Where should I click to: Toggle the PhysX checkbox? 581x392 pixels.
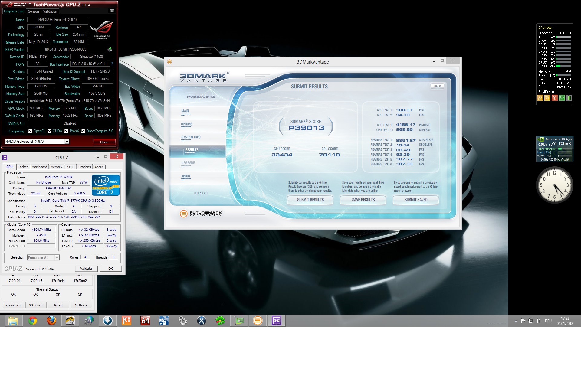click(67, 131)
